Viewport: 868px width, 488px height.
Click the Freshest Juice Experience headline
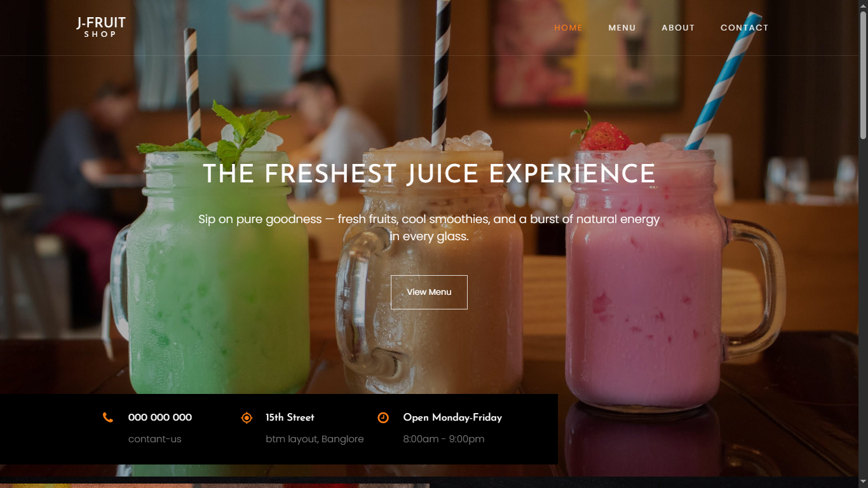[x=429, y=173]
